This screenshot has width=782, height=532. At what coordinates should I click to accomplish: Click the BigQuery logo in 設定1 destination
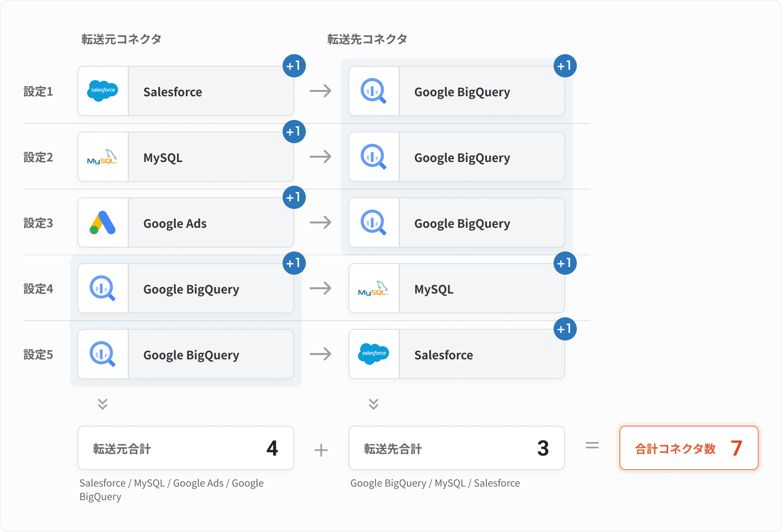374,91
